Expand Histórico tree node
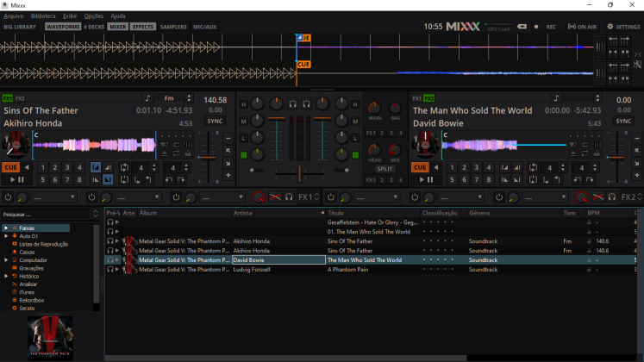The image size is (644, 362). (6, 276)
